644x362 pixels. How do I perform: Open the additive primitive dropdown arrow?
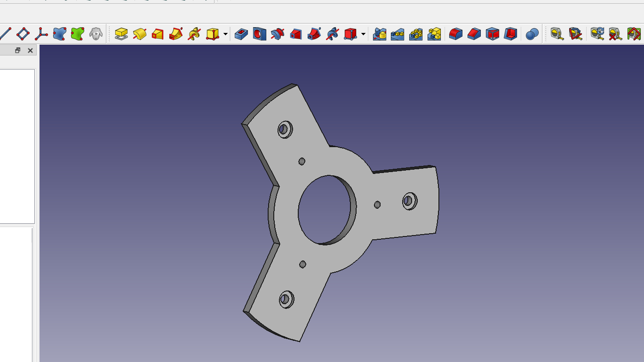226,34
